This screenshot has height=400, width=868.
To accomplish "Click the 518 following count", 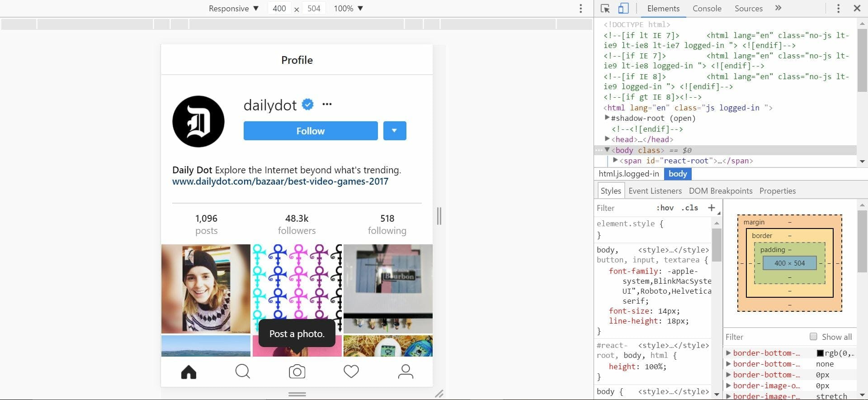I will 387,224.
